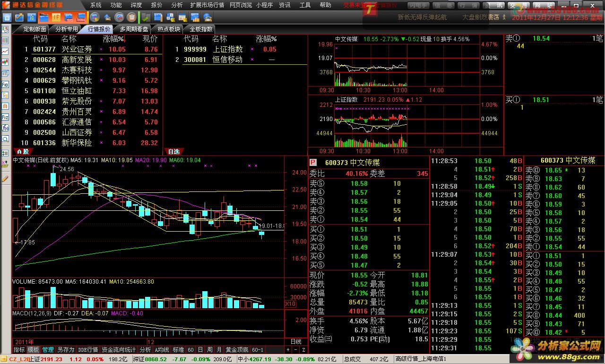Click the 指标 chart tab
Image resolution: width=605 pixels, height=364 pixels.
click(x=19, y=350)
